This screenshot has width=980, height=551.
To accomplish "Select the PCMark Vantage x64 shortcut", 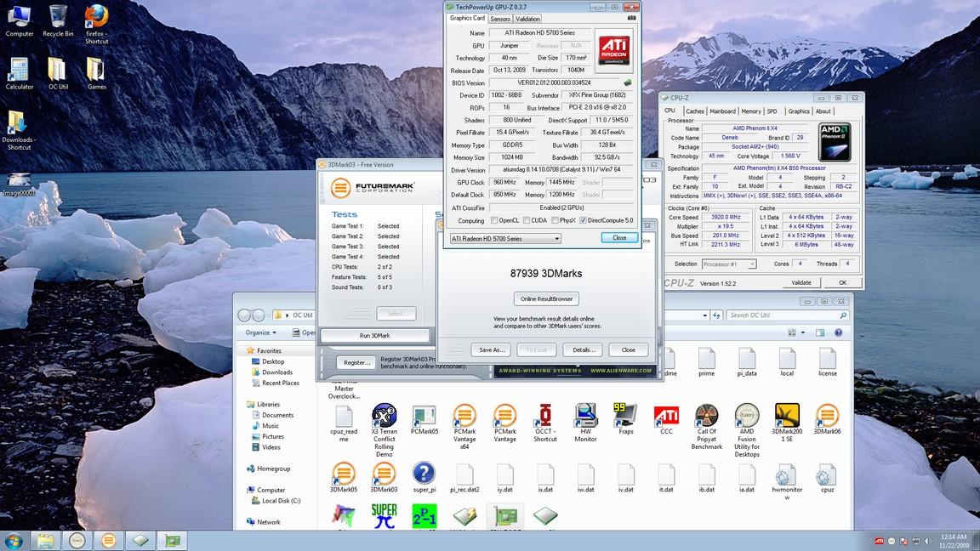I will (464, 427).
